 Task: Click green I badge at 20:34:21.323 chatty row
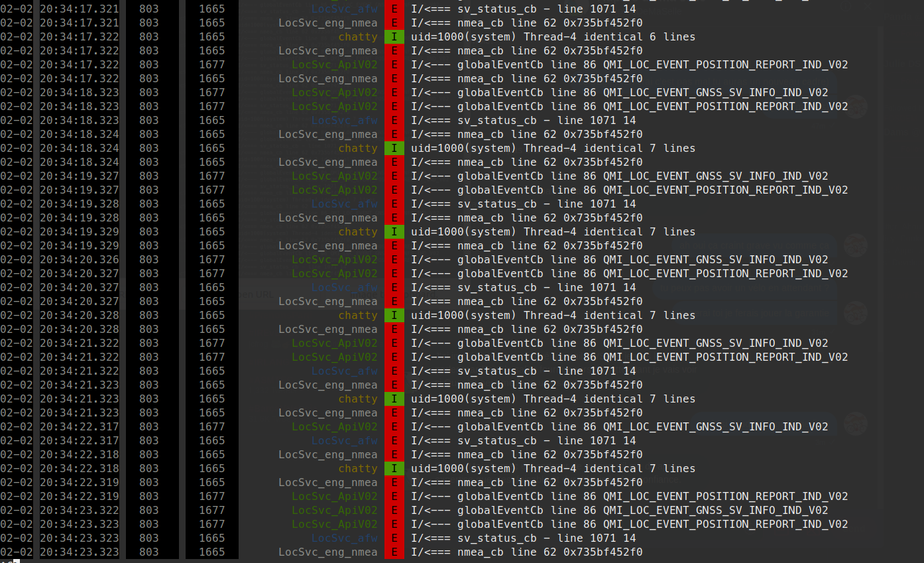click(394, 399)
